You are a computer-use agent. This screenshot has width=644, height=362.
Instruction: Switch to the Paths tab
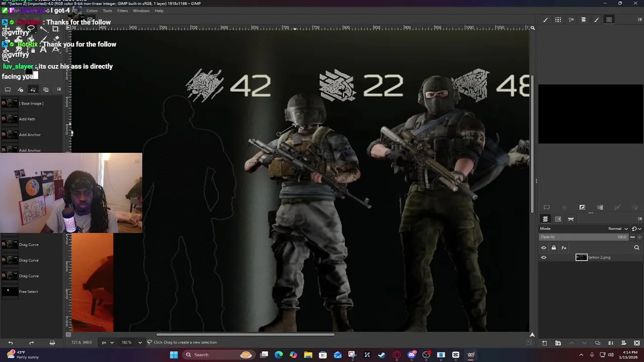tap(571, 219)
